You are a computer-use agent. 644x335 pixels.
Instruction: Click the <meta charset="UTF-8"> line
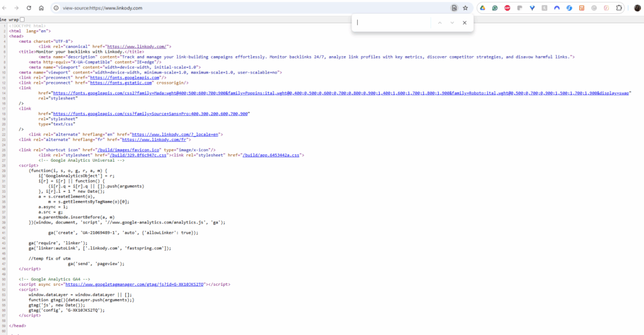pos(45,41)
